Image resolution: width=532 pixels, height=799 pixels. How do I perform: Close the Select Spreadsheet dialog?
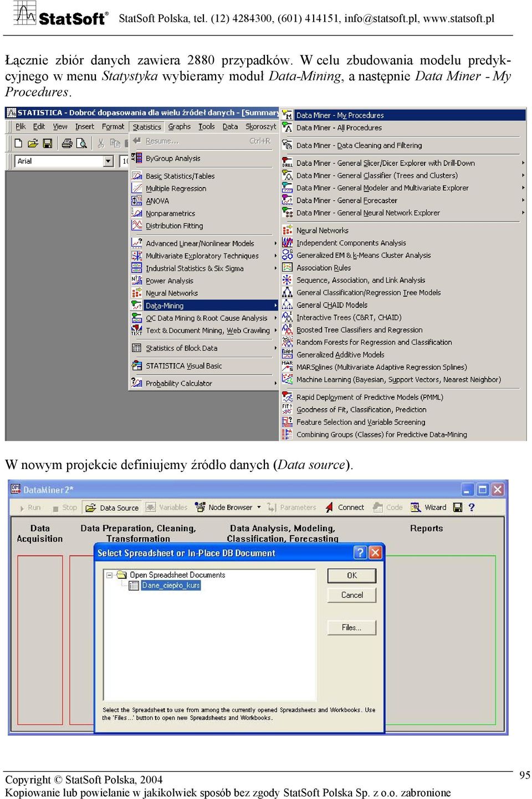pos(375,552)
